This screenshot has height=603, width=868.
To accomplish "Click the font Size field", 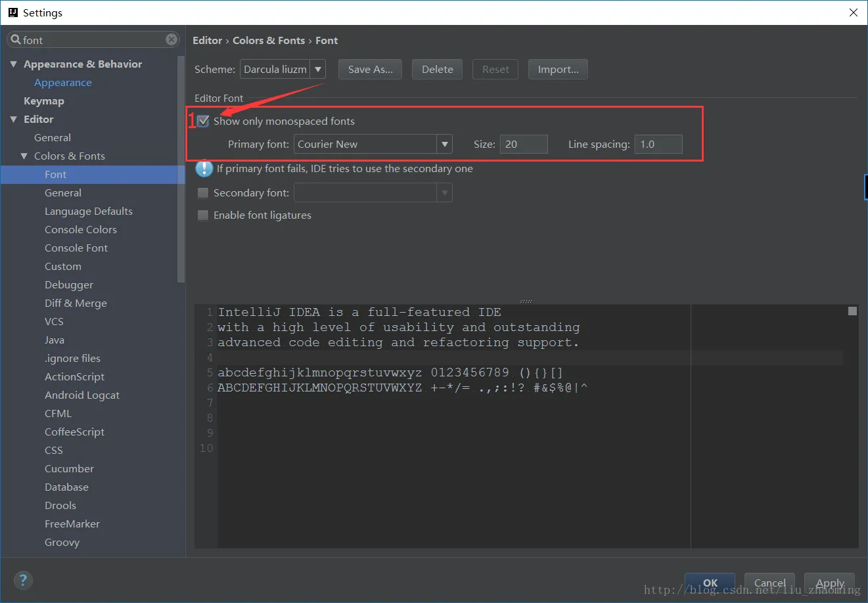I will (524, 144).
